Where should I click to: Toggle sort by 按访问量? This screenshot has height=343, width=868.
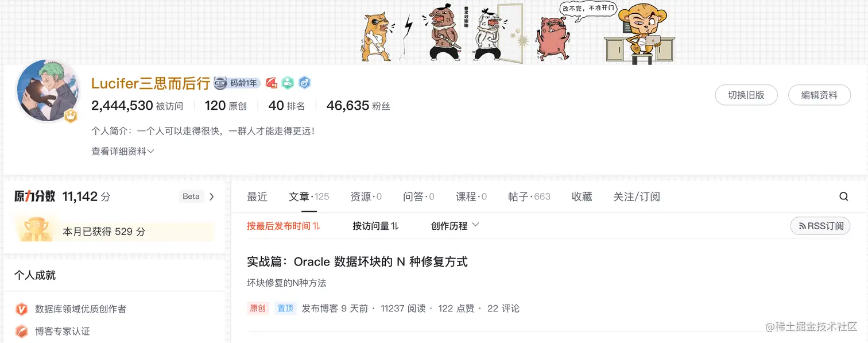(375, 226)
